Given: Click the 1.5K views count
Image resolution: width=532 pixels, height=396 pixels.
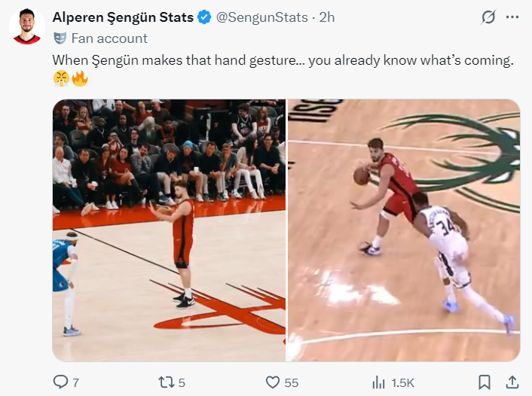Looking at the screenshot, I should (x=403, y=382).
